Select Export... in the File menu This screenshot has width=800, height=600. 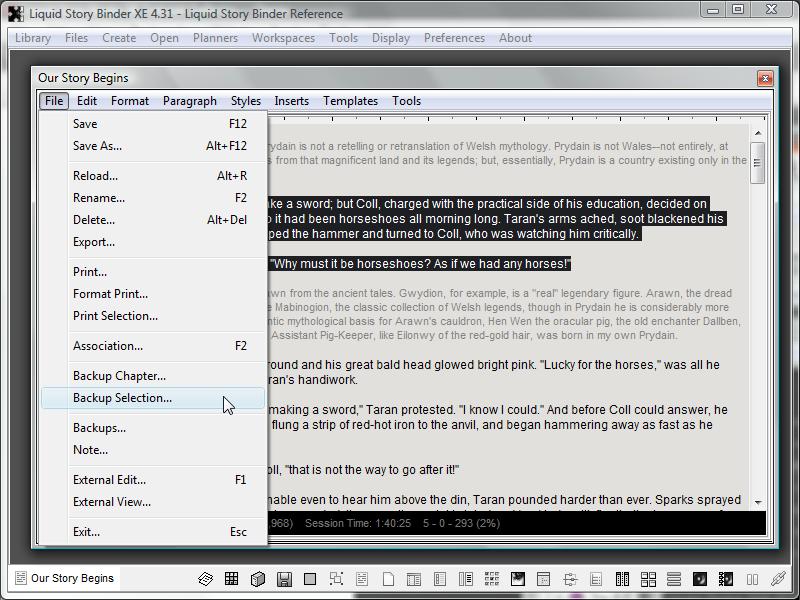[94, 242]
